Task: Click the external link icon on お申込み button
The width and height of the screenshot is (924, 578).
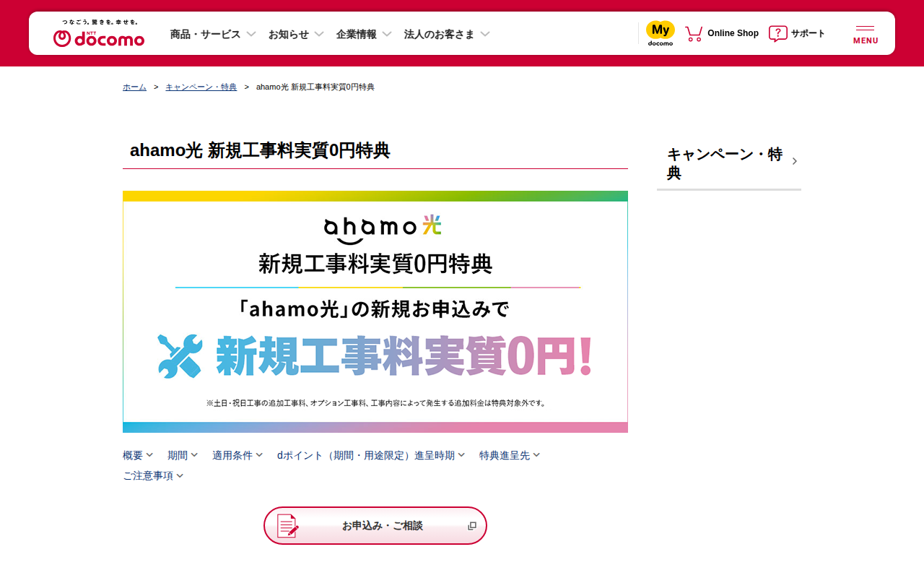Action: [x=472, y=526]
